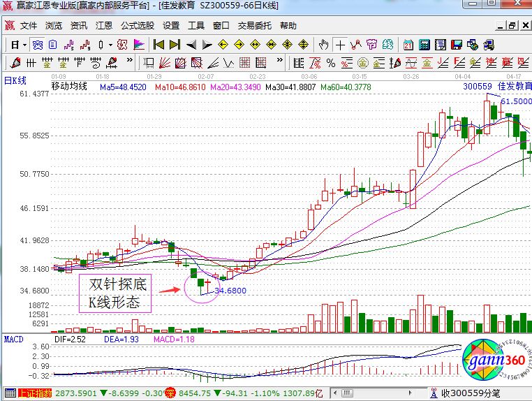Viewport: 532px width, 401px height.
Task: Expand the candlestick style dropdown arrow
Action: click(110, 45)
